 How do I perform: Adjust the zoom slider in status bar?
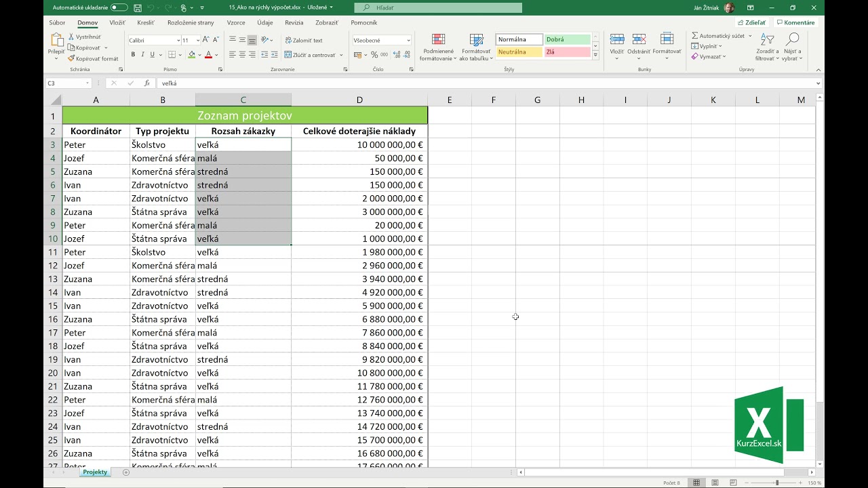(777, 483)
